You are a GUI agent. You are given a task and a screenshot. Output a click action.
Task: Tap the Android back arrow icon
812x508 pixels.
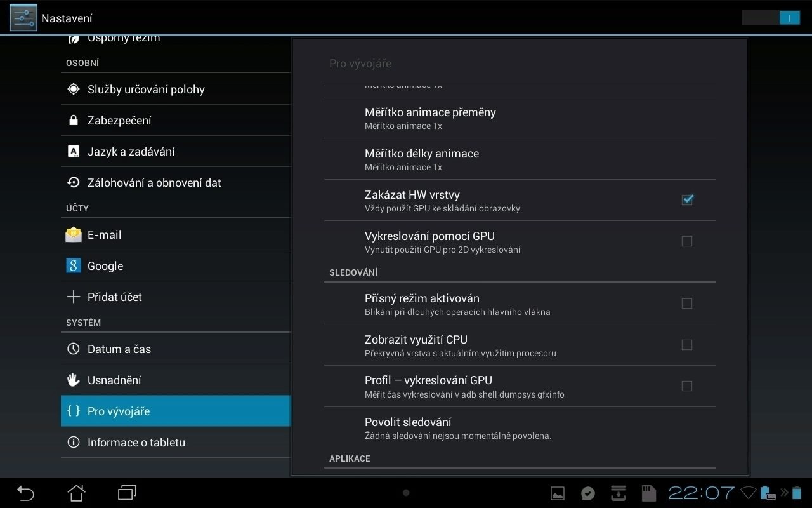click(25, 493)
